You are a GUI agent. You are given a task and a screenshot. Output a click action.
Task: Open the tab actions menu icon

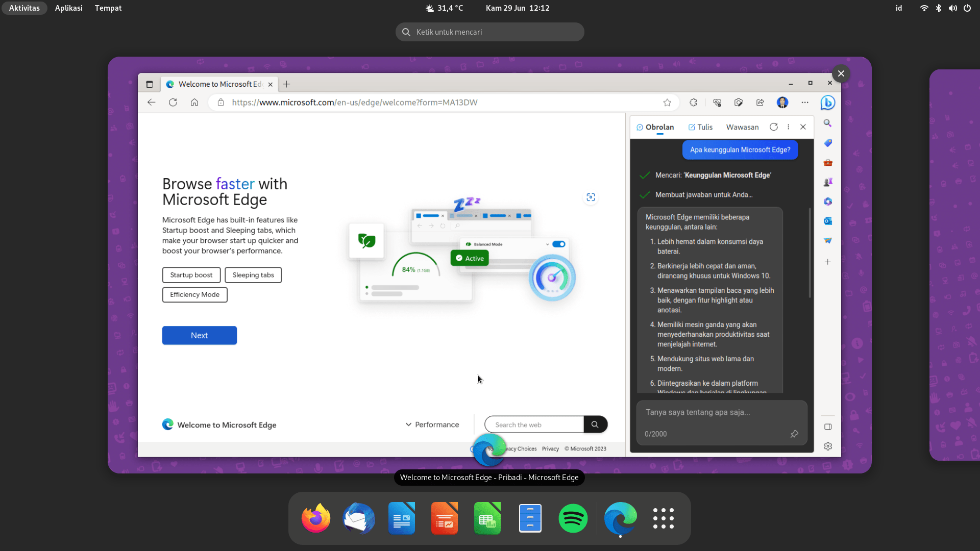click(x=150, y=84)
